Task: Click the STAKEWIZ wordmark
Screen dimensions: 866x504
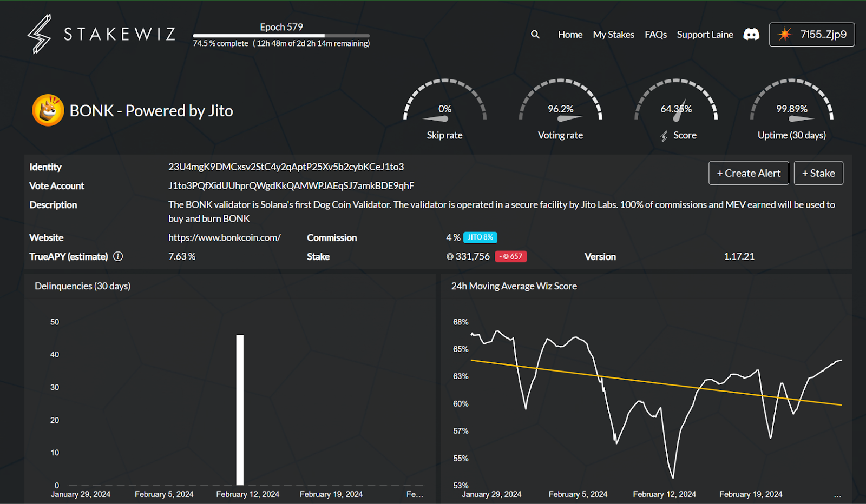Action: coord(120,34)
